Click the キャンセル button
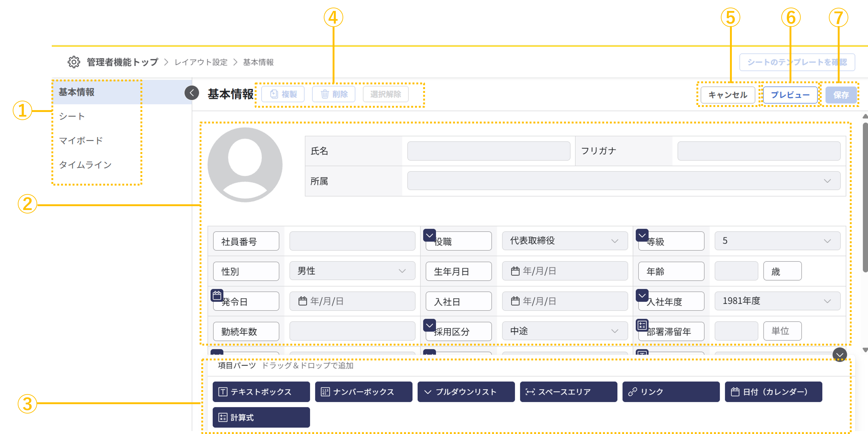The width and height of the screenshot is (868, 434). point(728,95)
